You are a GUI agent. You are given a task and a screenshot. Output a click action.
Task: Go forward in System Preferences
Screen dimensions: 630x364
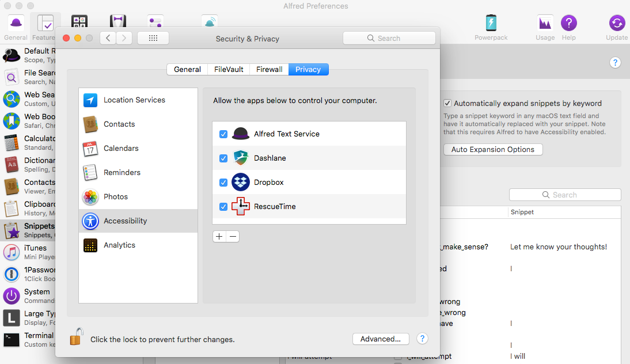pyautogui.click(x=124, y=38)
